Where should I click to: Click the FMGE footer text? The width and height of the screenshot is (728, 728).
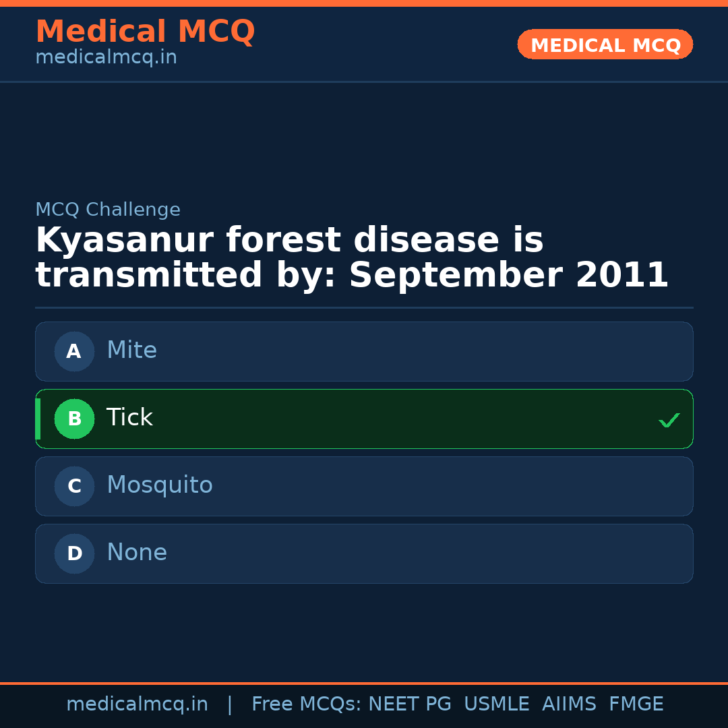pos(636,704)
